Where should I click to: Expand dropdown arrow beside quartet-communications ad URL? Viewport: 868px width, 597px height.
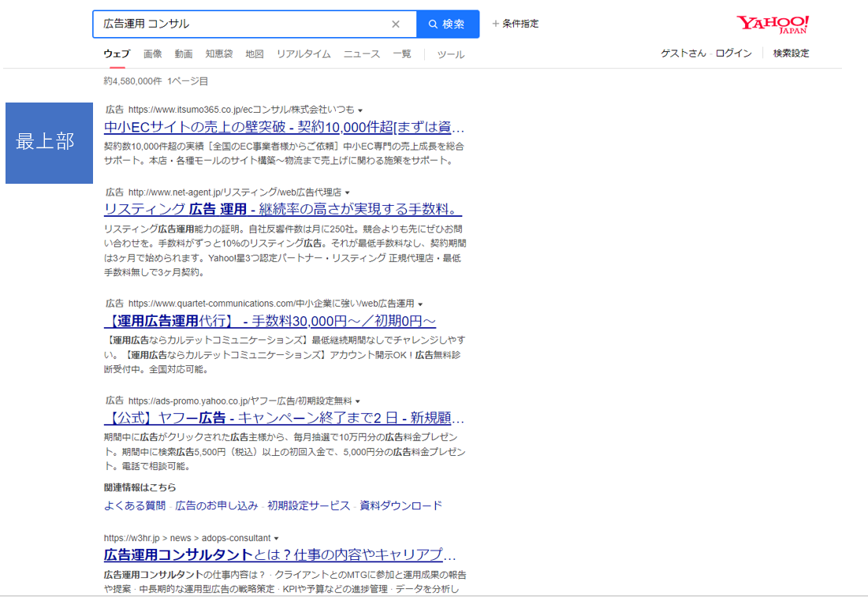(420, 304)
